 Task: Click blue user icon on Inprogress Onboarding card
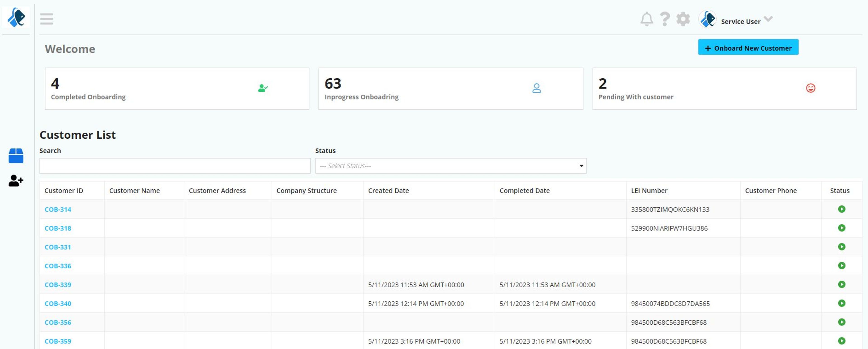point(536,88)
